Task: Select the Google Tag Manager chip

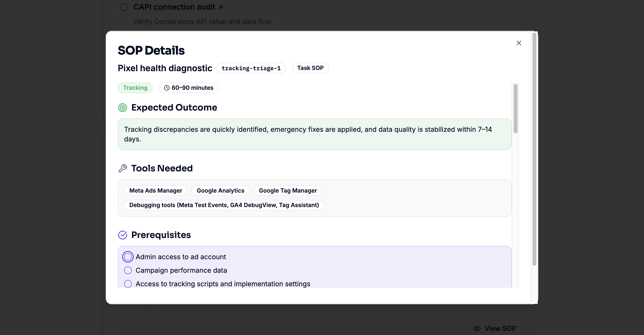Action: pyautogui.click(x=287, y=190)
